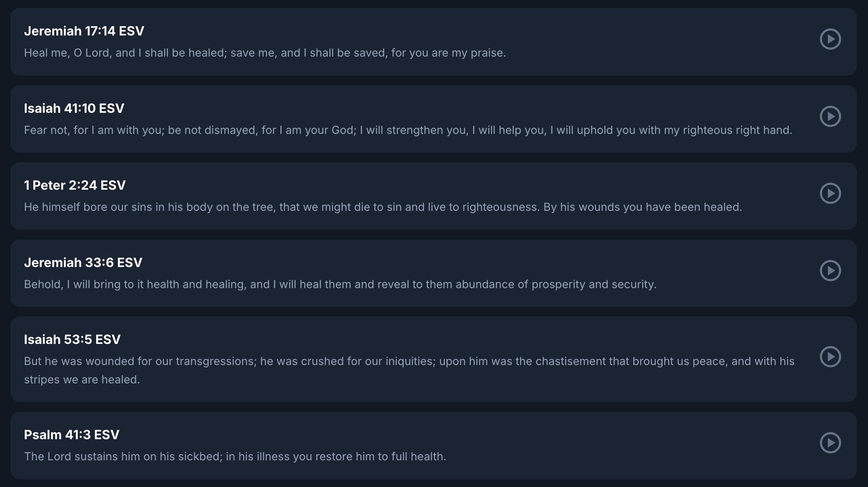This screenshot has width=868, height=487.
Task: Click the "But he was wounded" text line
Action: (x=409, y=361)
